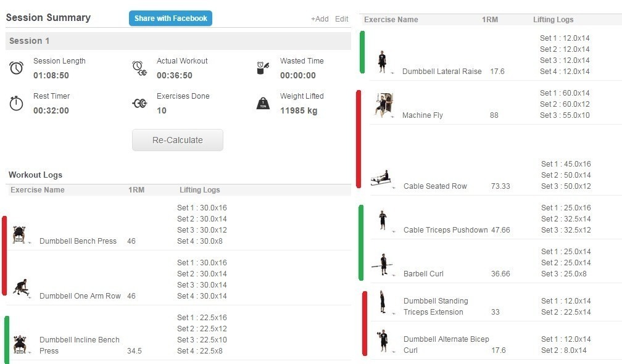Screen dimensions: 622x364
Task: Click the Barbell Curl exercise image
Action: click(383, 265)
